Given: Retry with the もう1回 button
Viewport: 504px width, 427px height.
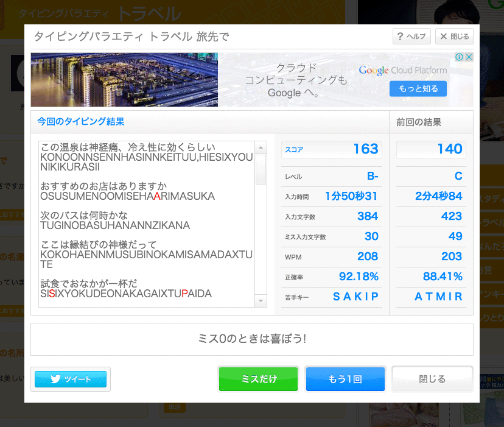Looking at the screenshot, I should pyautogui.click(x=345, y=379).
